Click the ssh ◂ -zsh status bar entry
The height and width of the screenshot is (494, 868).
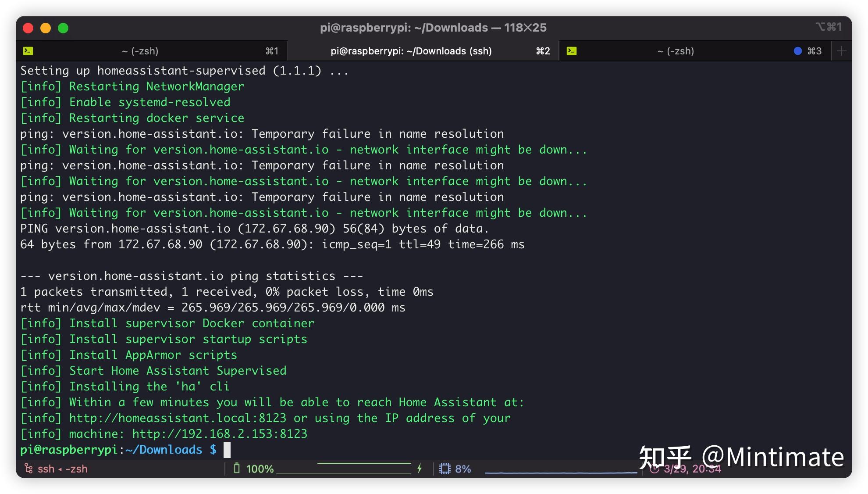[x=63, y=469]
